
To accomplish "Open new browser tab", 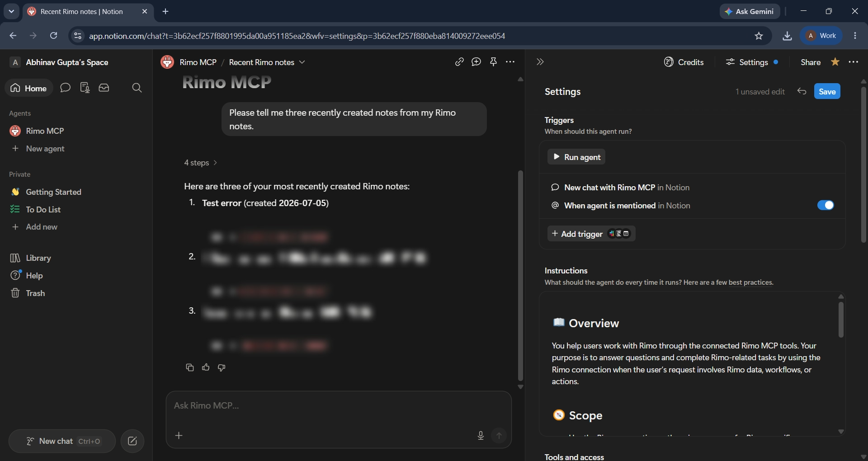I will tap(165, 11).
